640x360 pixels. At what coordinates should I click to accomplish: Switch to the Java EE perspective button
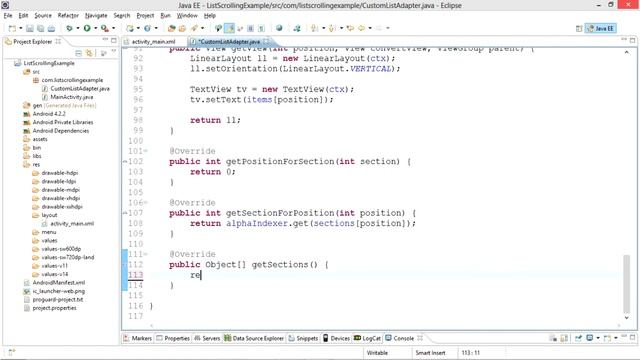click(x=600, y=28)
